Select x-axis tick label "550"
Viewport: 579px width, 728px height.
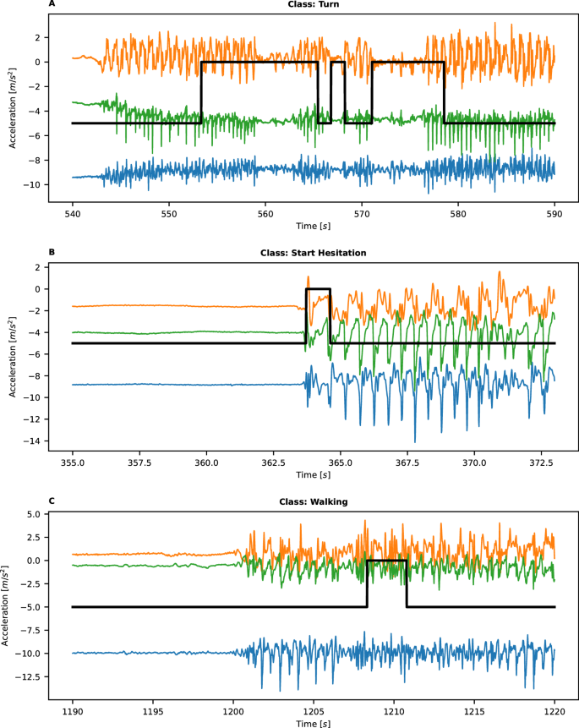pyautogui.click(x=169, y=214)
